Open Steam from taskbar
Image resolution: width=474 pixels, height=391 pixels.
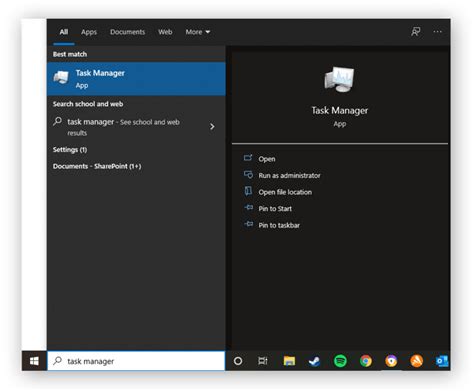314,361
